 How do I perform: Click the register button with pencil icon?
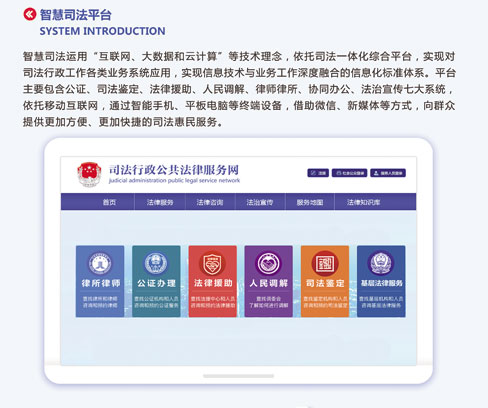[318, 173]
